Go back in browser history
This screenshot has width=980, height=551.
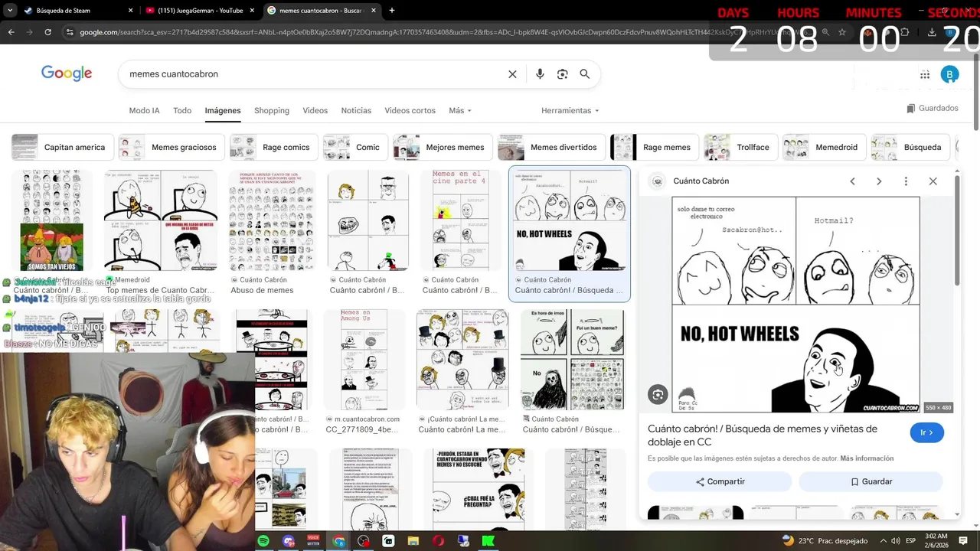(x=11, y=32)
